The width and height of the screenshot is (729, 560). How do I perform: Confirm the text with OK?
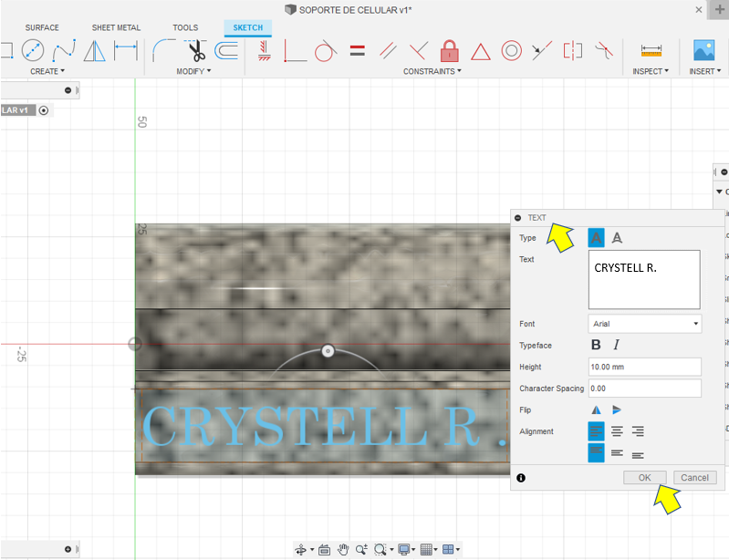pyautogui.click(x=644, y=478)
